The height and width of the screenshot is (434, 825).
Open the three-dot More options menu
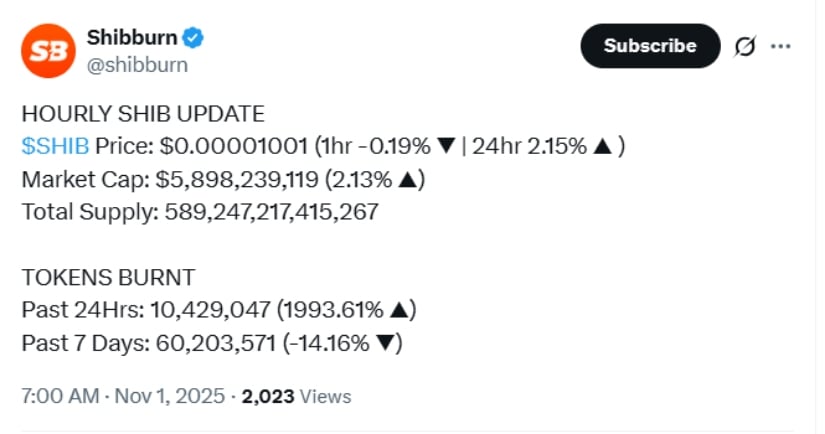click(782, 47)
